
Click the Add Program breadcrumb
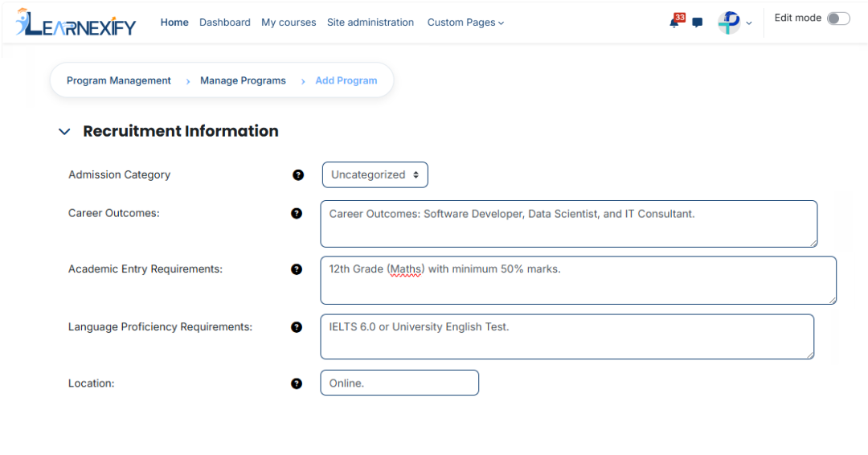point(346,81)
